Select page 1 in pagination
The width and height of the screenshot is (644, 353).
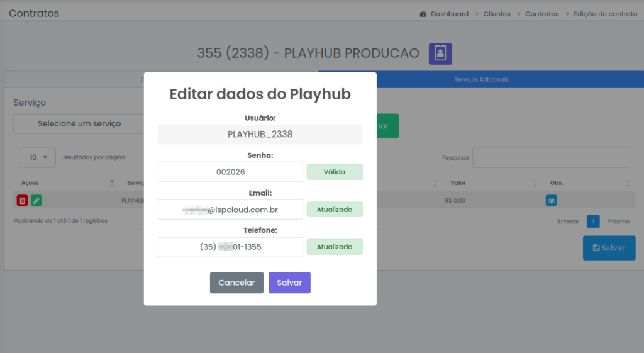pos(593,221)
